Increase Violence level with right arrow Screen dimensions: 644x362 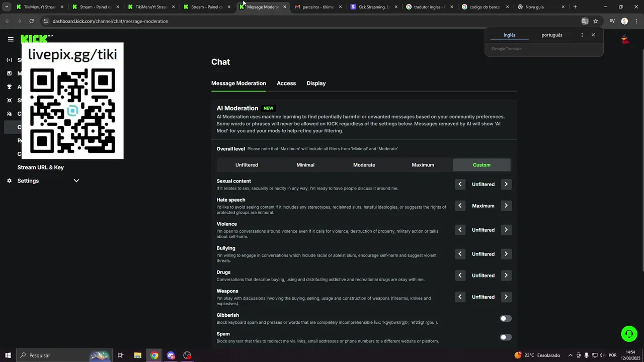click(x=506, y=230)
